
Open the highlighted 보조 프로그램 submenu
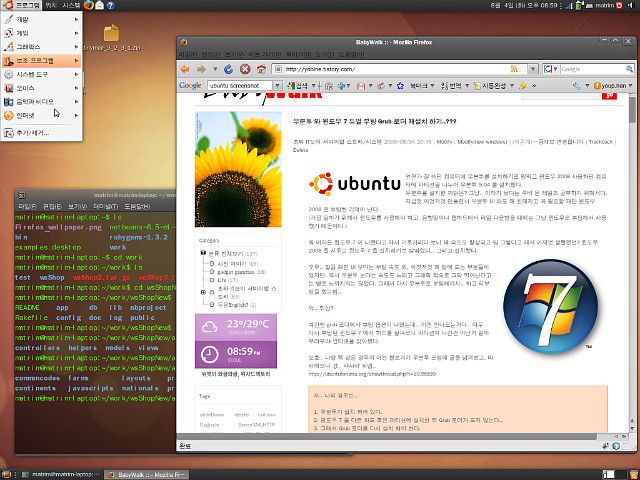coord(41,61)
